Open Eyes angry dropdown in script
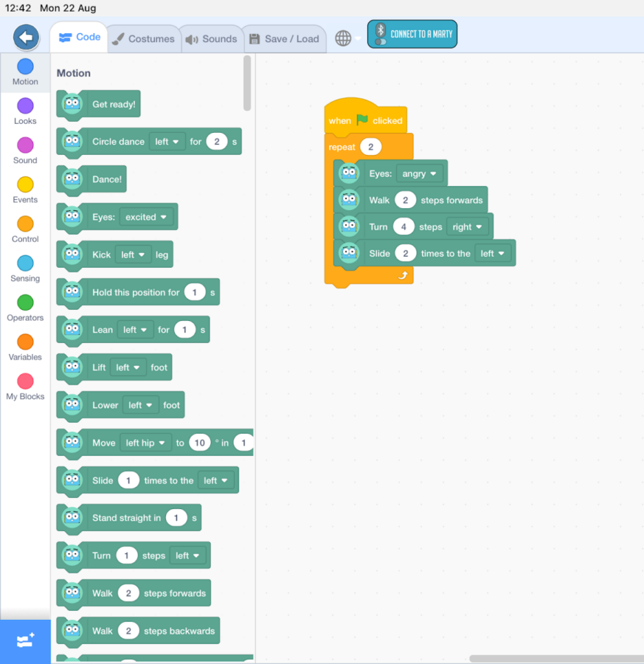Screen dimensions: 644x664 tap(420, 174)
